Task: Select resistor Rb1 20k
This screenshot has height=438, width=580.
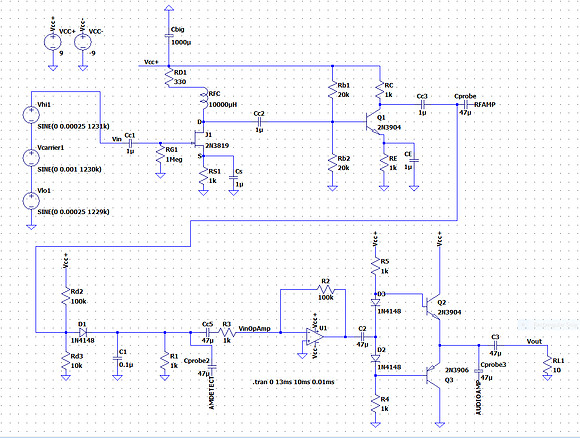Action: click(x=333, y=90)
